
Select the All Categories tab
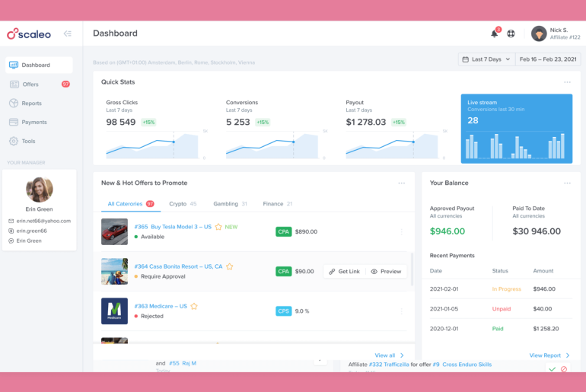(131, 204)
